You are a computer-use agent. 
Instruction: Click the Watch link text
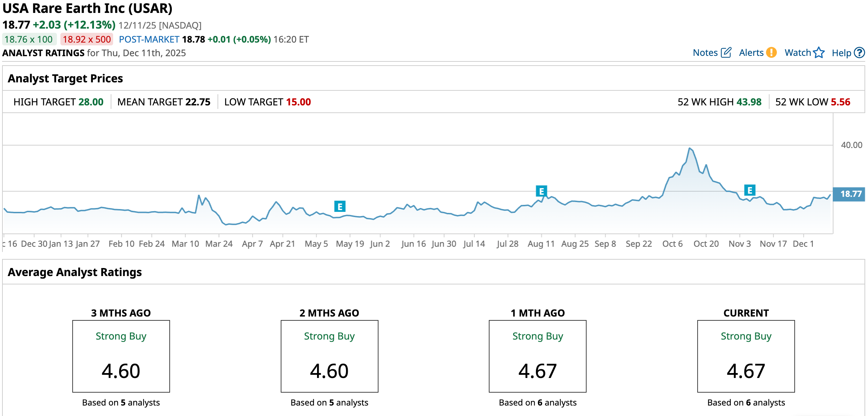(797, 53)
